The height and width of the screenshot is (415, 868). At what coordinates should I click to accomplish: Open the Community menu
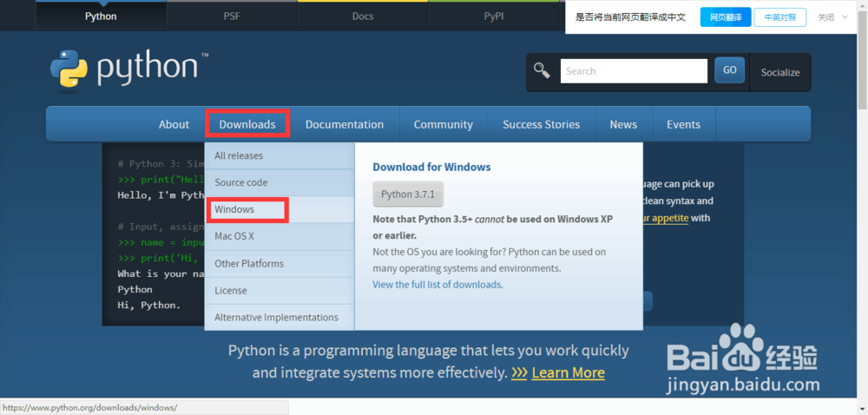(444, 124)
